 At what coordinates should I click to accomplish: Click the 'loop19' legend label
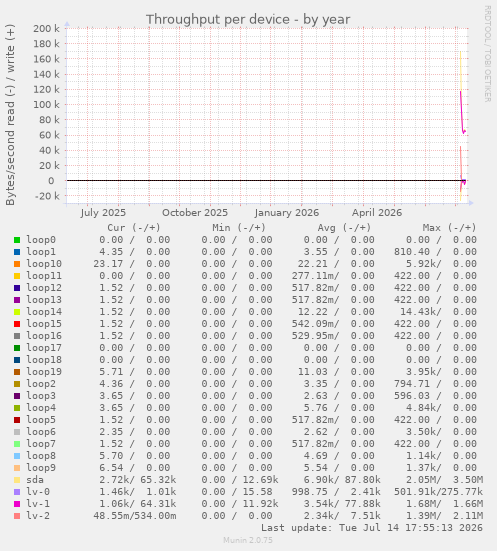click(44, 371)
